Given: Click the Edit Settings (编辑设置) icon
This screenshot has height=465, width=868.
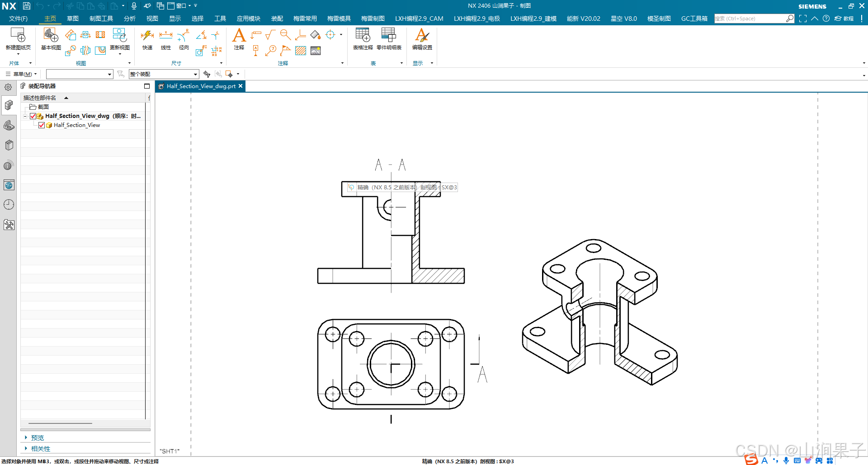Looking at the screenshot, I should pyautogui.click(x=422, y=35).
